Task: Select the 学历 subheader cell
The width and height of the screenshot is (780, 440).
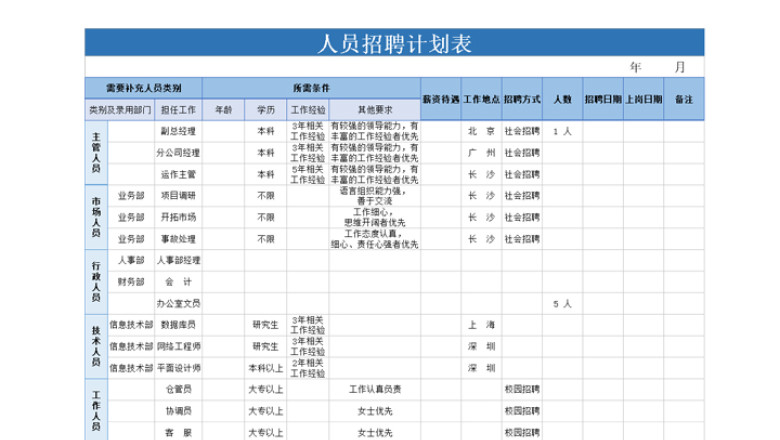Action: (266, 110)
